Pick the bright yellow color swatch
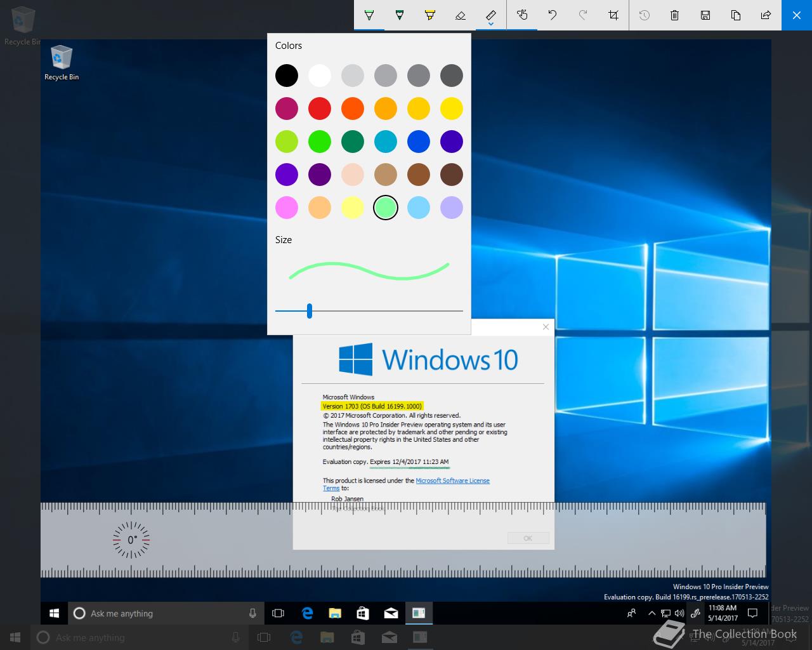 452,109
